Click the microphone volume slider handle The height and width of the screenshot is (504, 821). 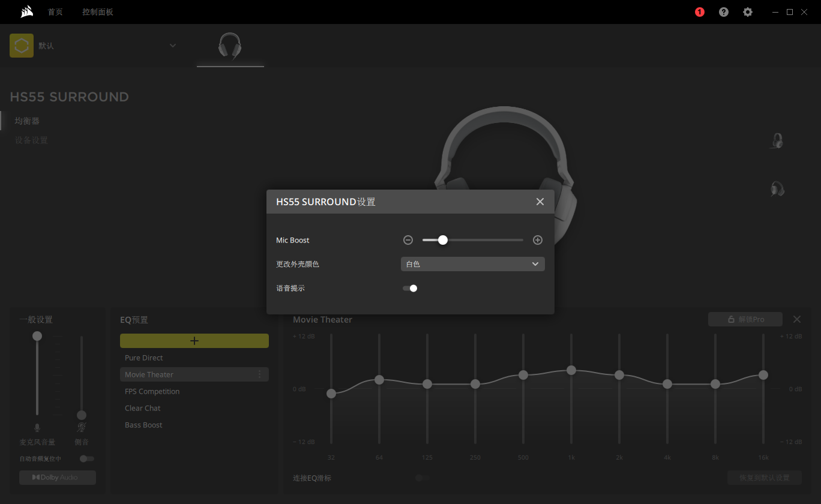coord(37,336)
